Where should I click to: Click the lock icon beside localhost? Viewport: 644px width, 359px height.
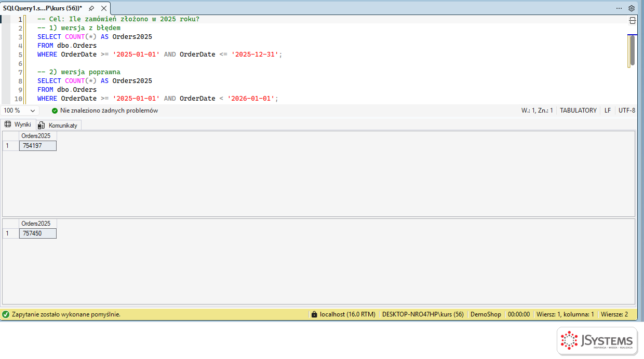click(314, 314)
